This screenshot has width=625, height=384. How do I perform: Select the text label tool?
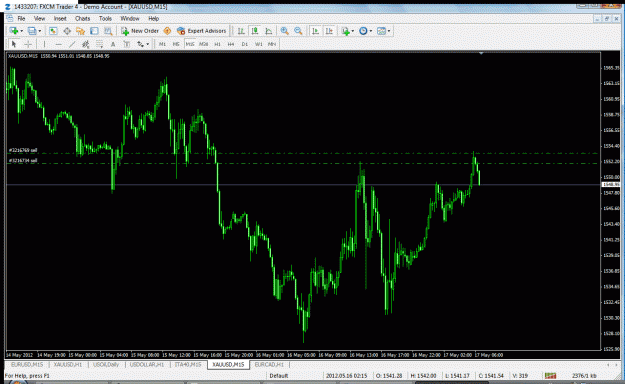tap(126, 44)
